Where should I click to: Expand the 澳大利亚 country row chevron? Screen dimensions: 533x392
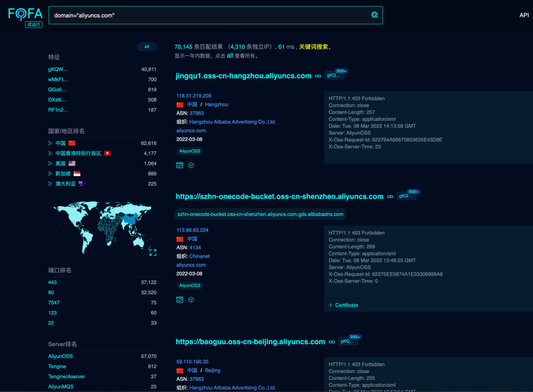tap(50, 184)
